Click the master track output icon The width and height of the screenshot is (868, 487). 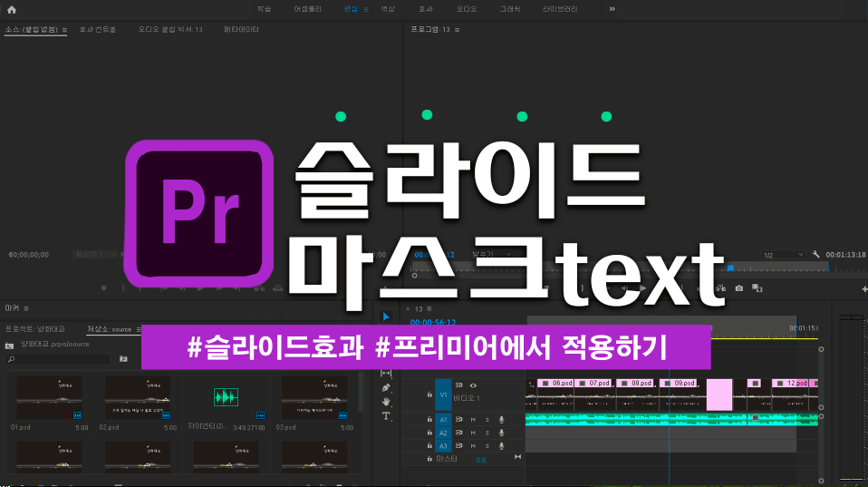(x=517, y=457)
